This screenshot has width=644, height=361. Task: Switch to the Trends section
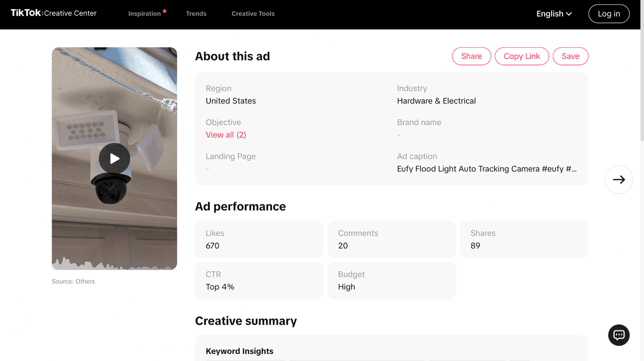pos(196,14)
